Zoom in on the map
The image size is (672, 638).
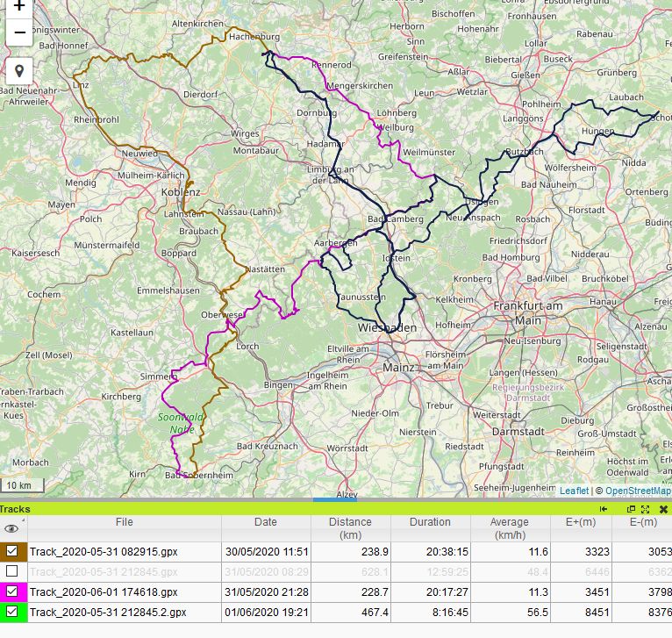point(18,7)
